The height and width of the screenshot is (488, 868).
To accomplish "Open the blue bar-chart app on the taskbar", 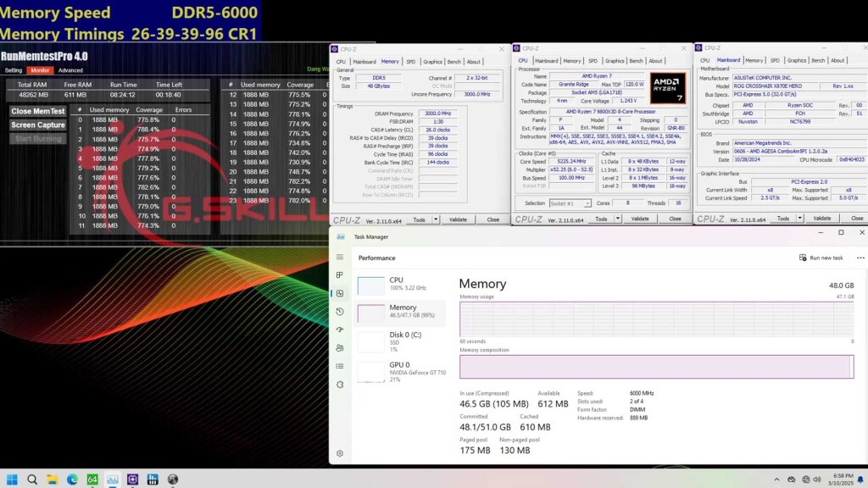I will coord(153,480).
